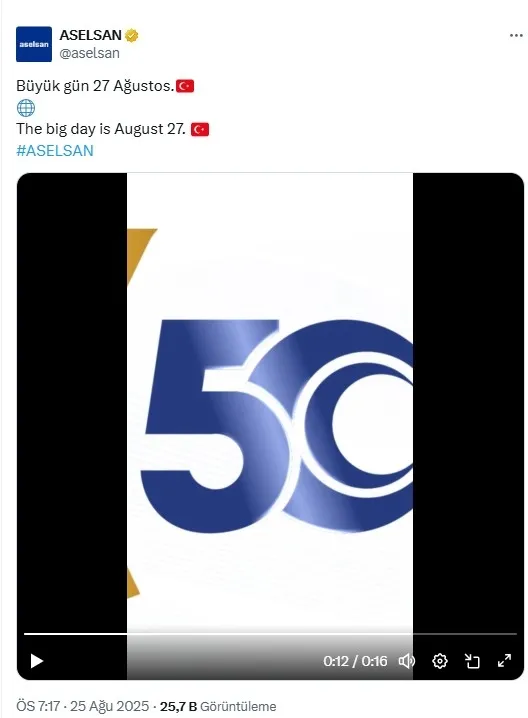Click the #ASELSAN hashtag

click(x=55, y=151)
